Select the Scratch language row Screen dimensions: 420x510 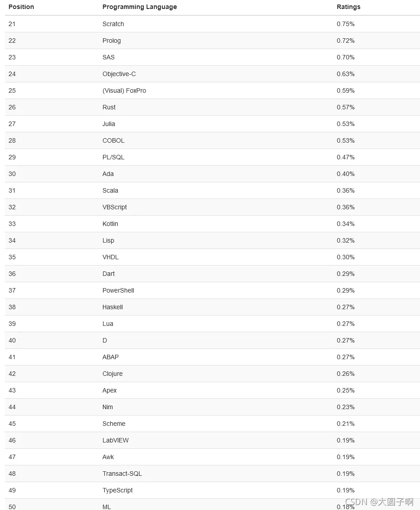point(212,24)
